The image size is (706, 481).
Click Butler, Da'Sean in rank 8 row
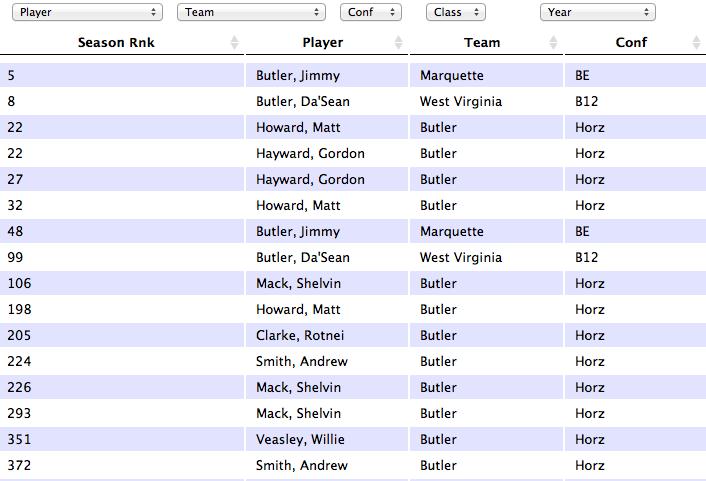click(302, 101)
